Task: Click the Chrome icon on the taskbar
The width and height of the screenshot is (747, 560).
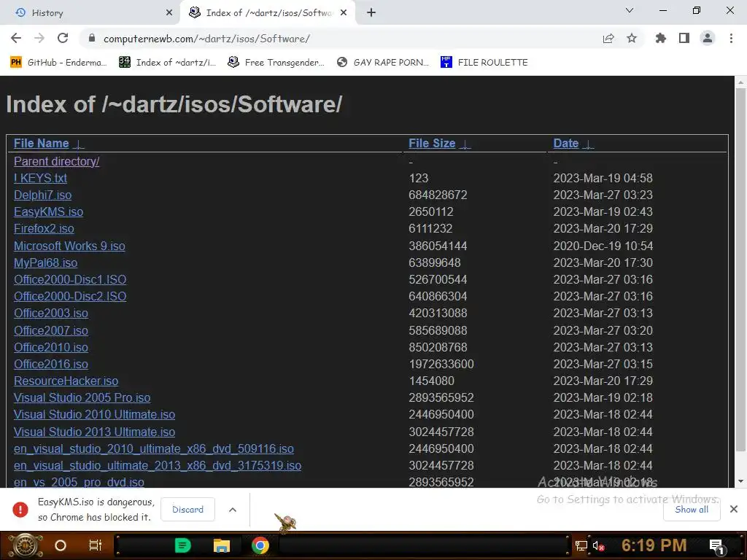Action: coord(260,545)
